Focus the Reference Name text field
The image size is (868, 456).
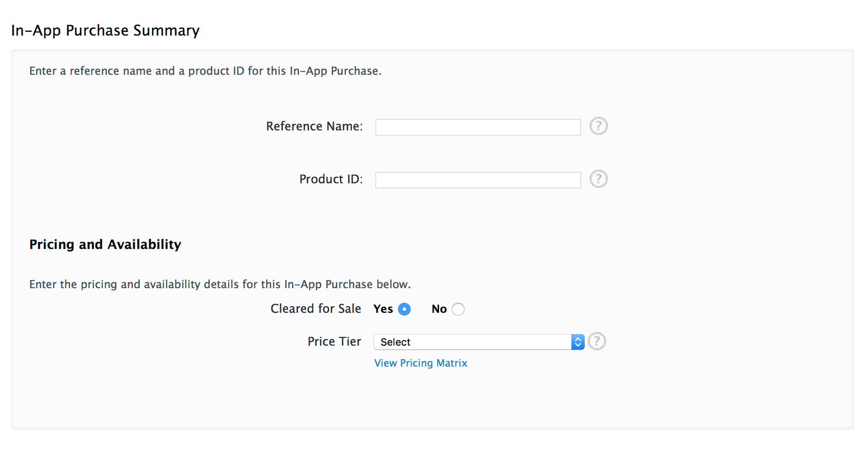[478, 127]
